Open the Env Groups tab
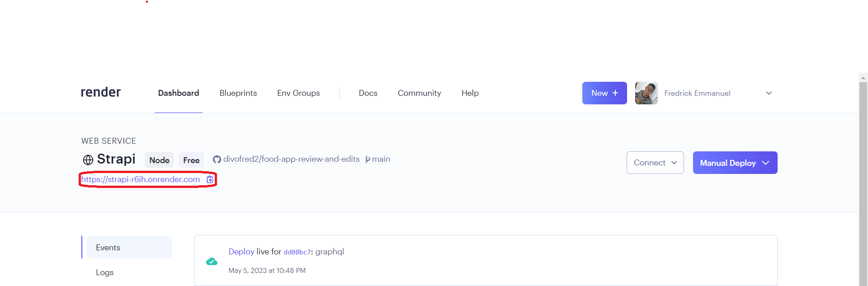Screen dimensions: 868x286 (298, 93)
